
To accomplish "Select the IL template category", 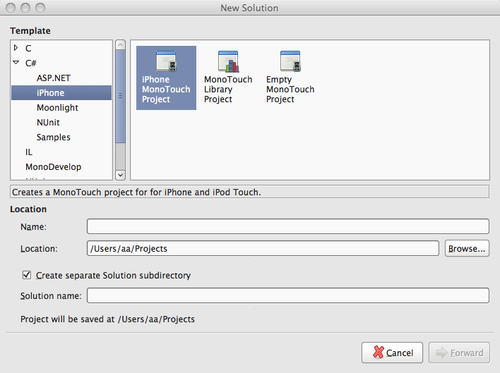I will (29, 152).
